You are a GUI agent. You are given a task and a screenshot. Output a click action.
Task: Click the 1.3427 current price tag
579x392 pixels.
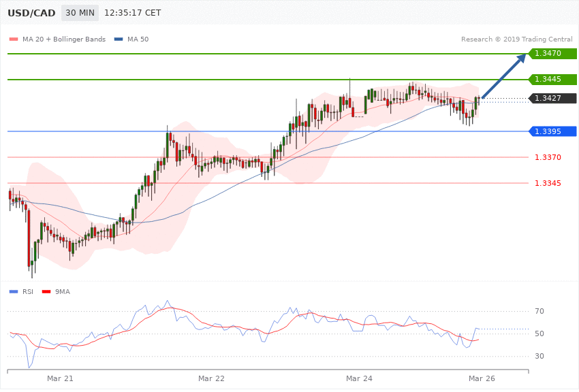click(x=552, y=98)
